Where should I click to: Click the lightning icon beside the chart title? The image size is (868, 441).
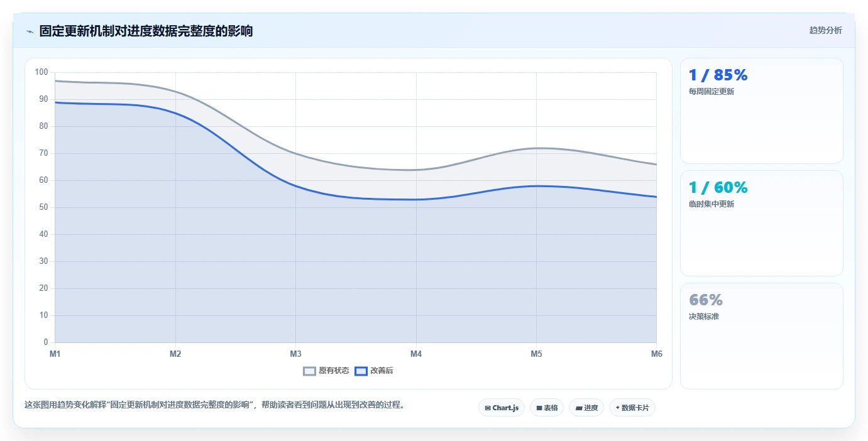pos(30,31)
